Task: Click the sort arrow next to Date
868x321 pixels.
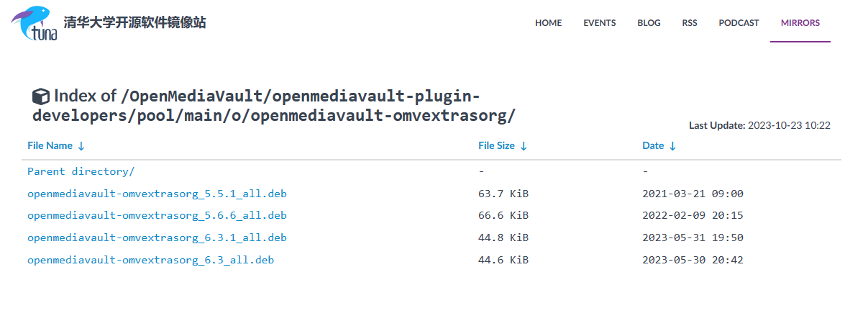Action: click(672, 146)
